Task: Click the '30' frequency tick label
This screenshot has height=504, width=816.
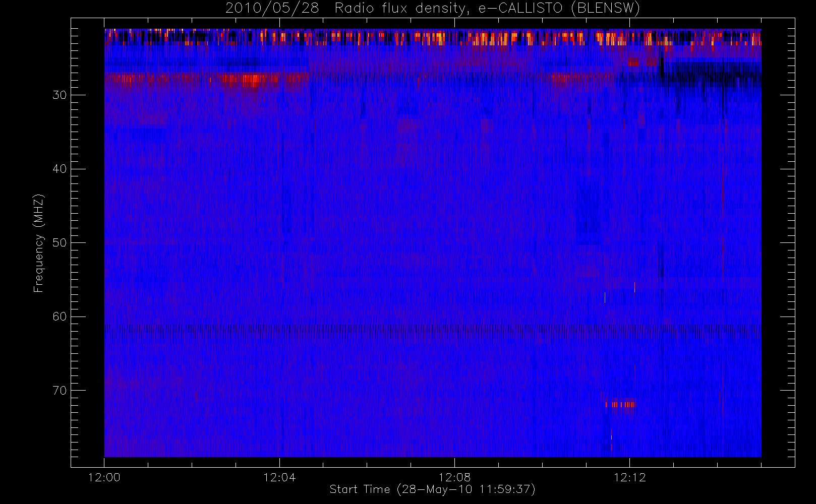Action: [60, 95]
